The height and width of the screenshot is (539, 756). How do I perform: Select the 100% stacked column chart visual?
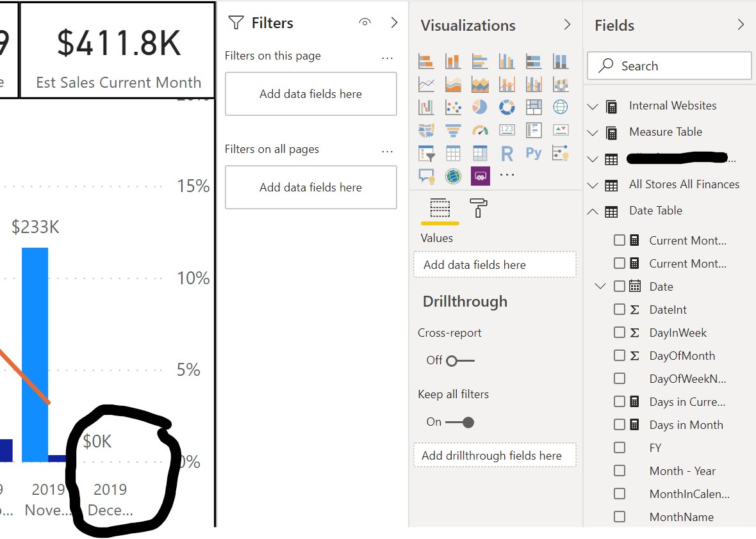[560, 61]
